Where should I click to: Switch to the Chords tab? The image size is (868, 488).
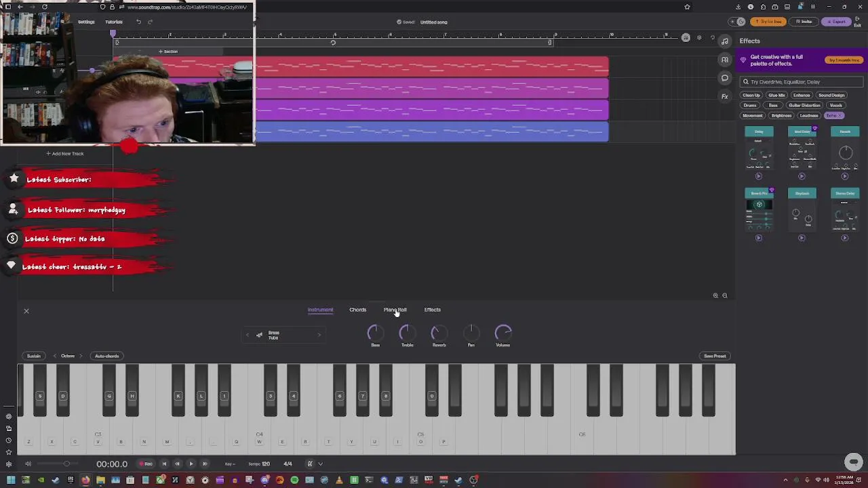tap(357, 310)
